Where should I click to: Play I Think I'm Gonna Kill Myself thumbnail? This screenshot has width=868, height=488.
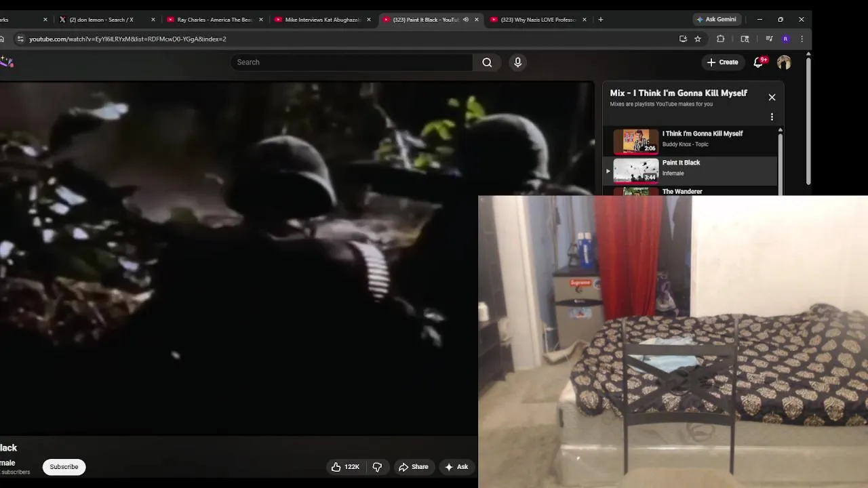coord(636,142)
